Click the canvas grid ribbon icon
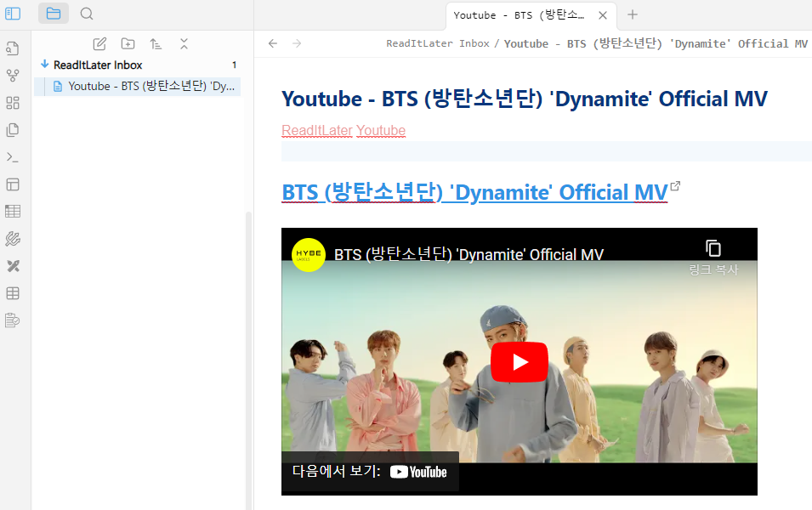The width and height of the screenshot is (812, 510). tap(13, 103)
